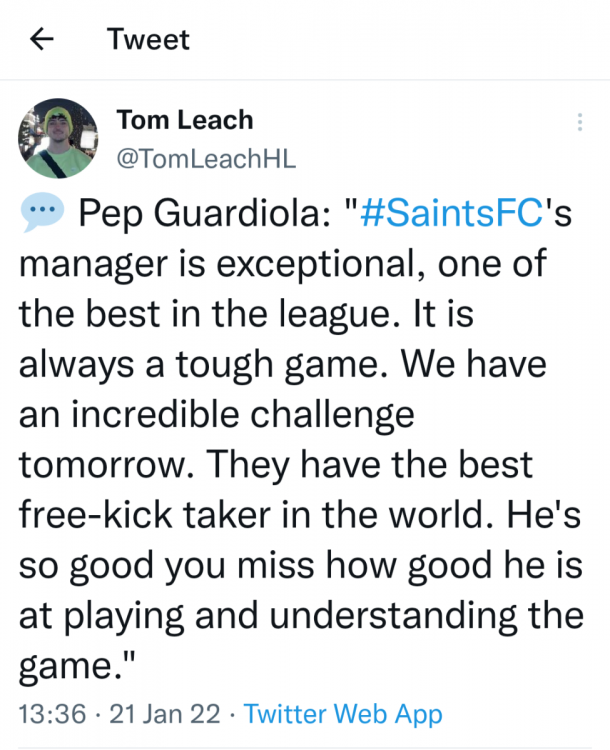Click the @TomLeachHL handle

pos(206,157)
